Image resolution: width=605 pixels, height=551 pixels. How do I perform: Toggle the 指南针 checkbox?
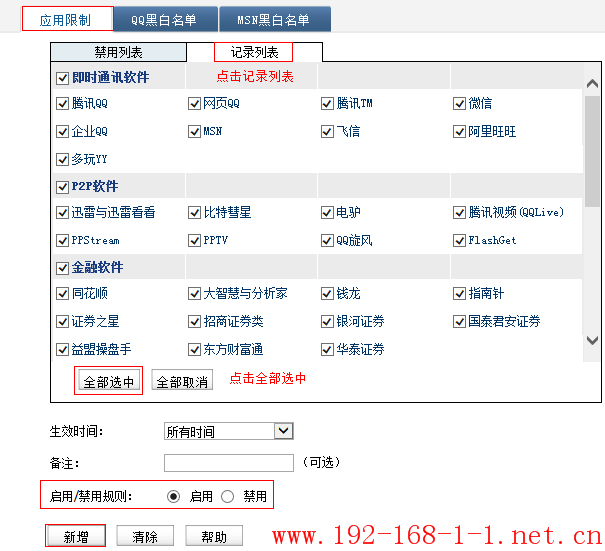[x=459, y=294]
